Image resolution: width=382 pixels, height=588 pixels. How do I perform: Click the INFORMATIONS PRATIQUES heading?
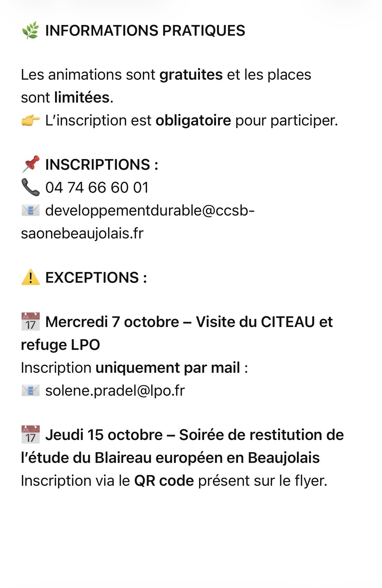[145, 31]
